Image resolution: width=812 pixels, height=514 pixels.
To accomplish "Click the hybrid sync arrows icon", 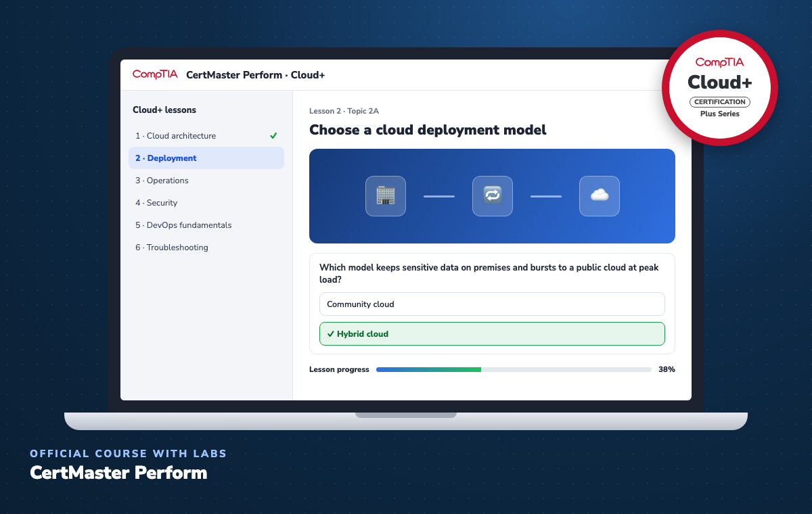I will (493, 196).
